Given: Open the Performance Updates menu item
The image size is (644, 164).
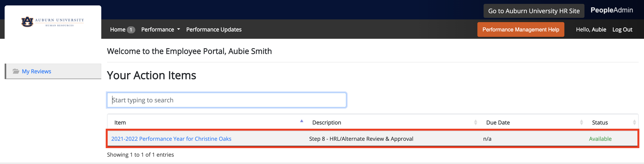Looking at the screenshot, I should 214,30.
